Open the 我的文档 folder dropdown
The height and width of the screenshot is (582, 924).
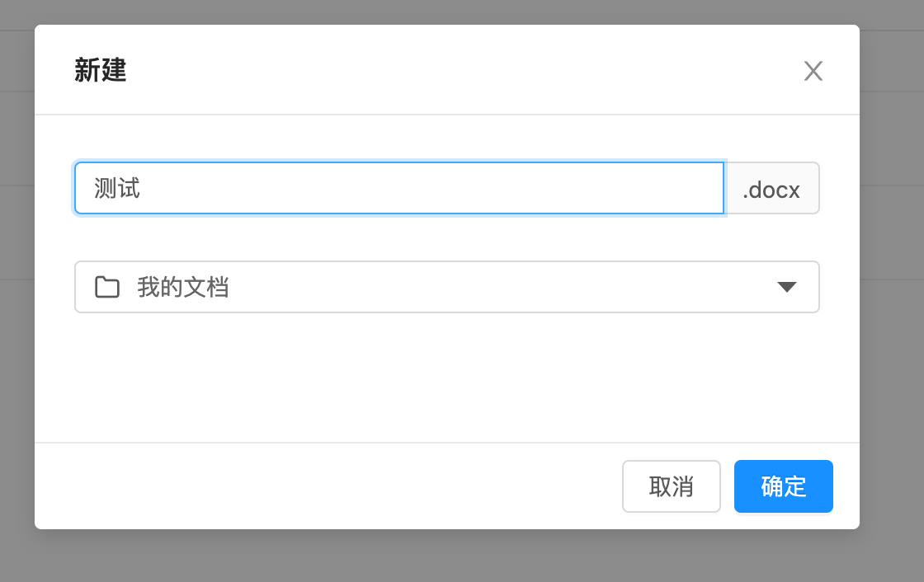click(445, 287)
